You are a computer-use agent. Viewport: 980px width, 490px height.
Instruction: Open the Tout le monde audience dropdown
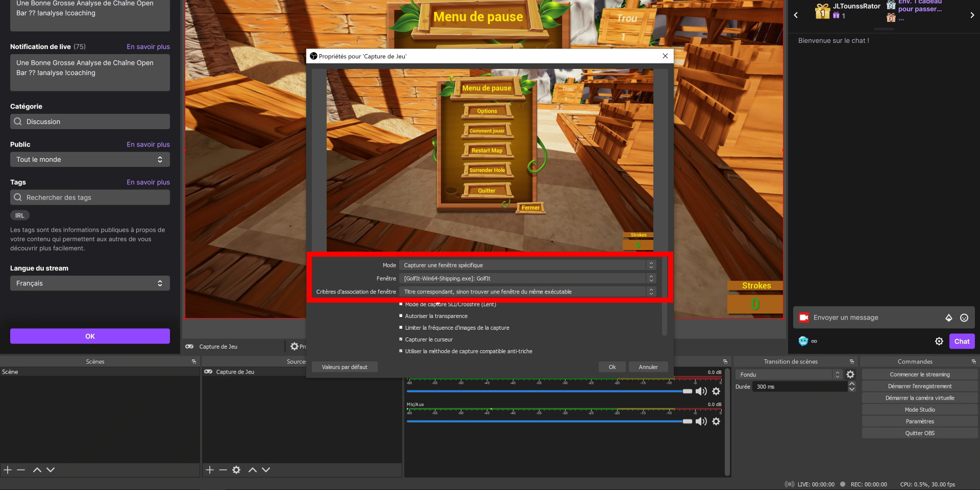tap(90, 159)
